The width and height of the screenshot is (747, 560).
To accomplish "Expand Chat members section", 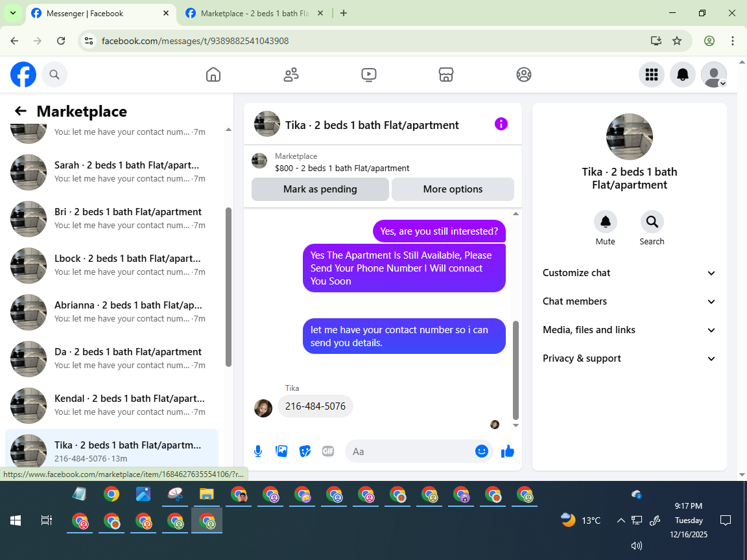I will (x=629, y=301).
